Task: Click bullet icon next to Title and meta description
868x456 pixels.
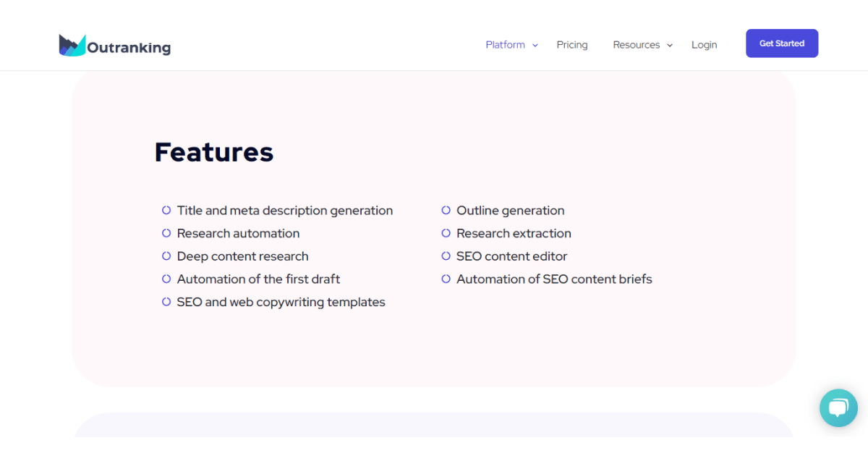Action: click(166, 211)
